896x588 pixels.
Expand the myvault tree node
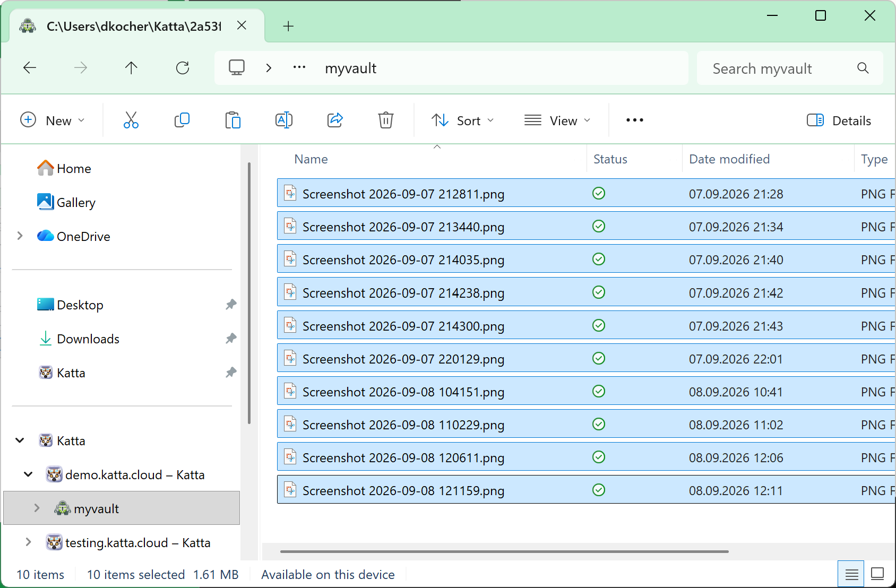click(x=37, y=508)
